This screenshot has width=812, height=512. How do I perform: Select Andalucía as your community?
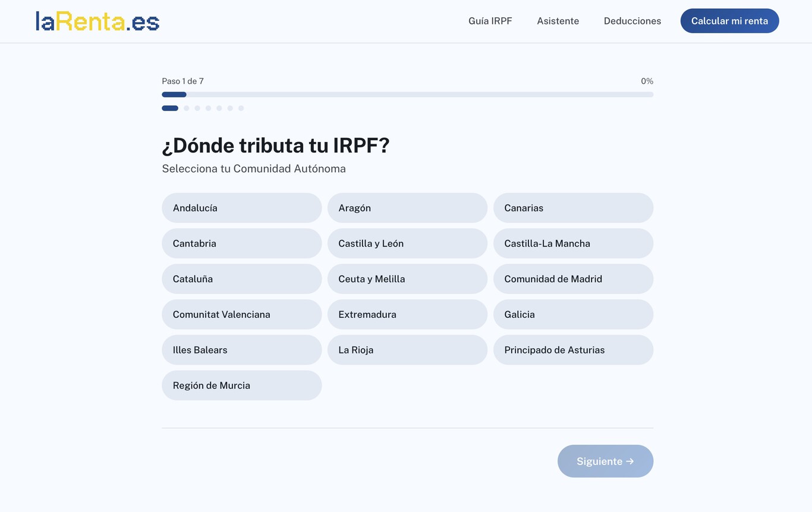point(241,208)
